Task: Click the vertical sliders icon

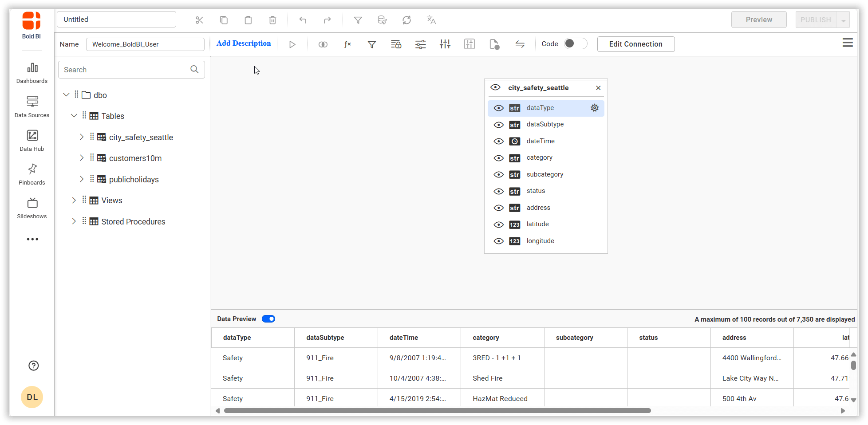Action: point(445,44)
